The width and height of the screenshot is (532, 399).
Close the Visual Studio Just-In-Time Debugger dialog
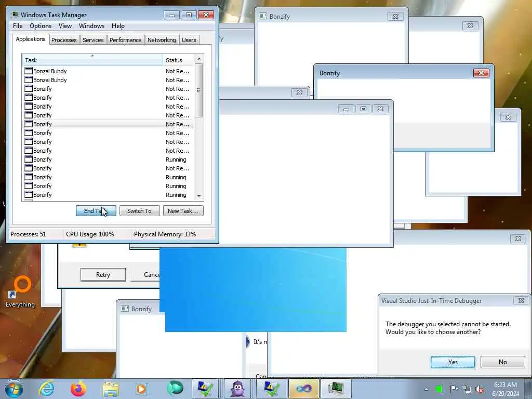pos(521,301)
